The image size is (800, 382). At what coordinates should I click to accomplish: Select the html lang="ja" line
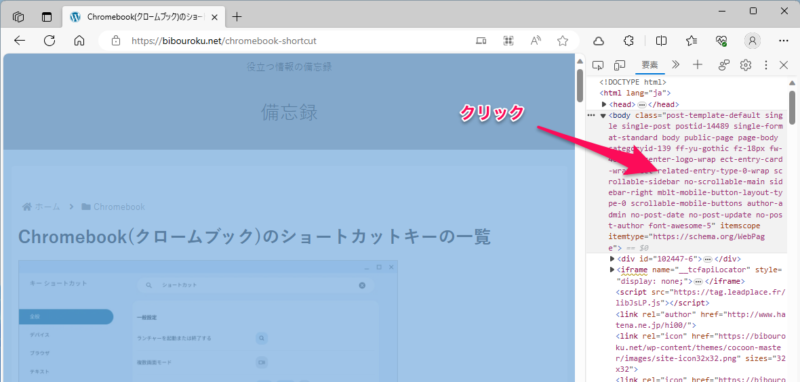click(635, 93)
